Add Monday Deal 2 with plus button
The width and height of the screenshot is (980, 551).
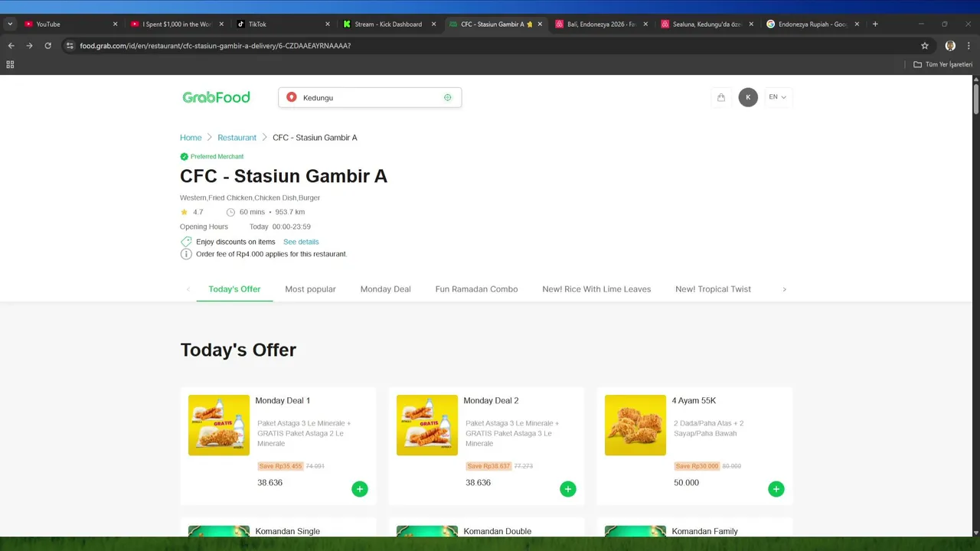(567, 489)
